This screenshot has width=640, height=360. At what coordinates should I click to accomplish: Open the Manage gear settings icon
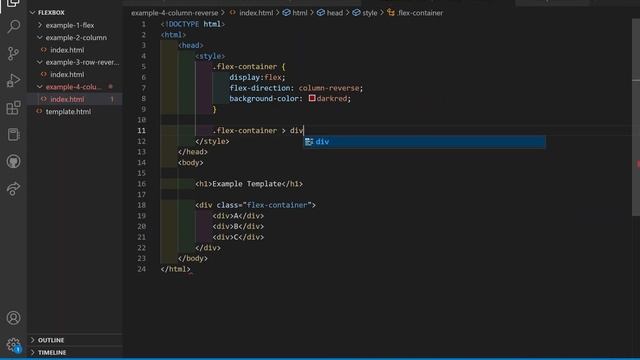click(x=13, y=345)
